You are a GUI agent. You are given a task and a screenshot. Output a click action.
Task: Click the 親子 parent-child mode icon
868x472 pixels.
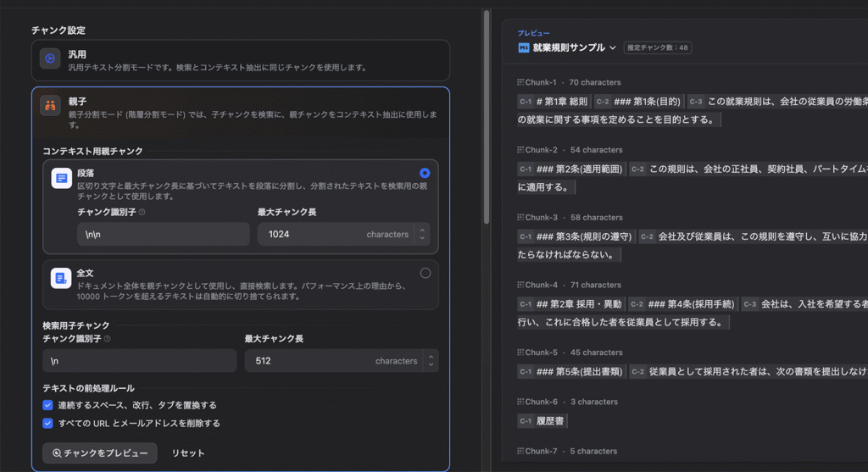(50, 105)
